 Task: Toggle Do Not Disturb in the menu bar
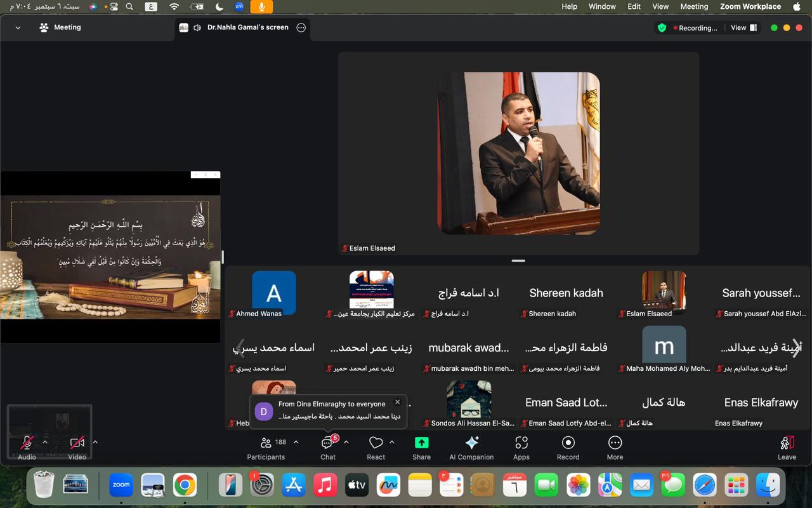[x=219, y=7]
